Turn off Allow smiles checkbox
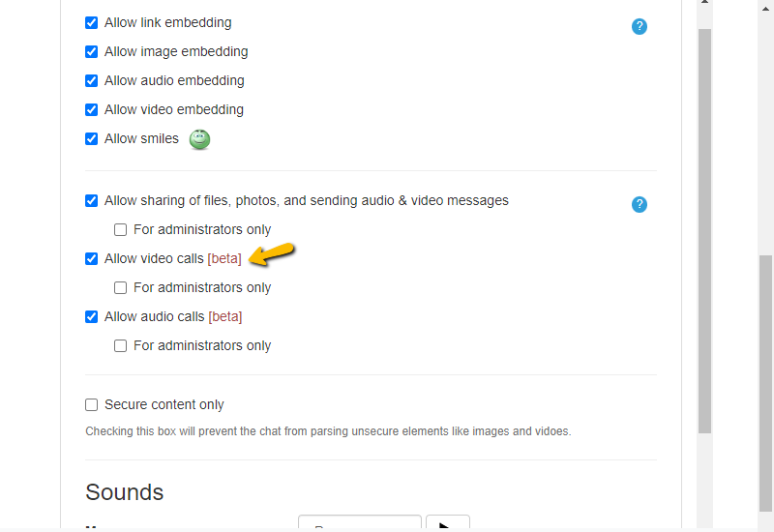 point(91,138)
